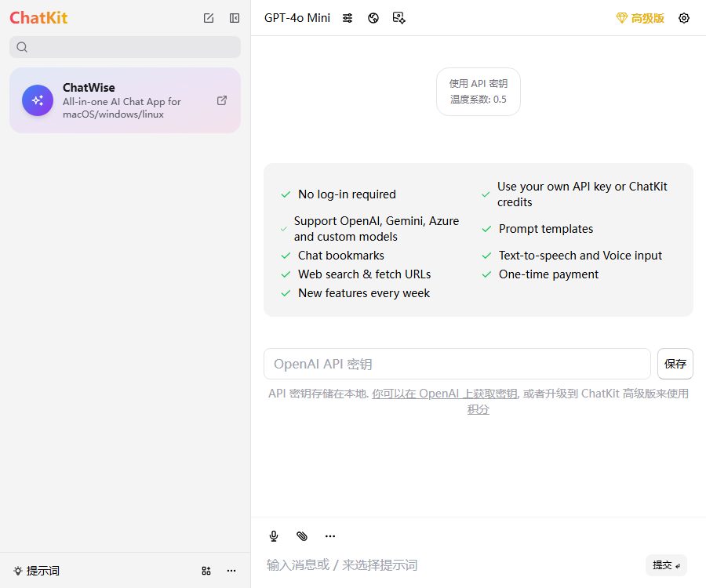Open model settings sliders icon
Viewport: 706px width, 588px height.
coord(348,18)
